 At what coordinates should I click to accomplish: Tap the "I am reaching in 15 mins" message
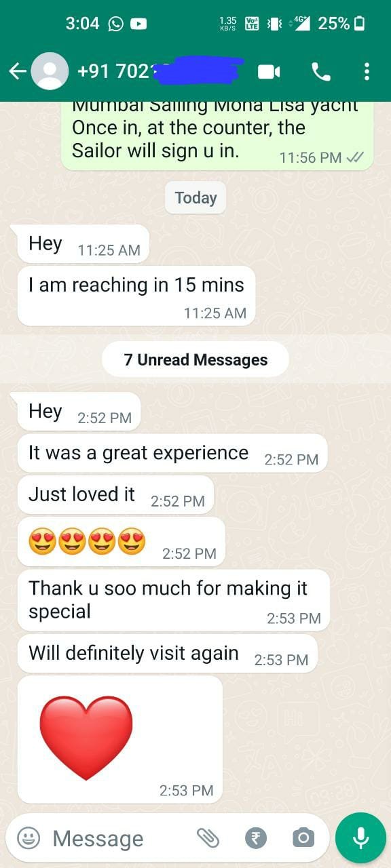coord(136,296)
